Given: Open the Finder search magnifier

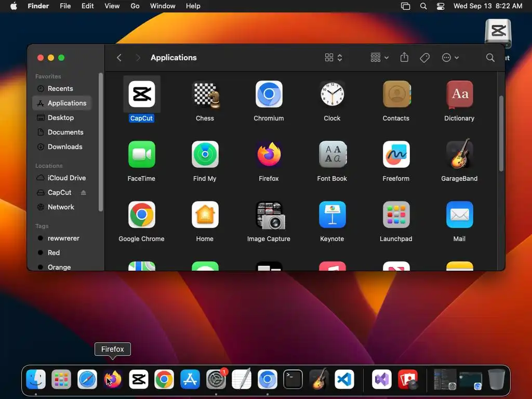Looking at the screenshot, I should (x=490, y=58).
